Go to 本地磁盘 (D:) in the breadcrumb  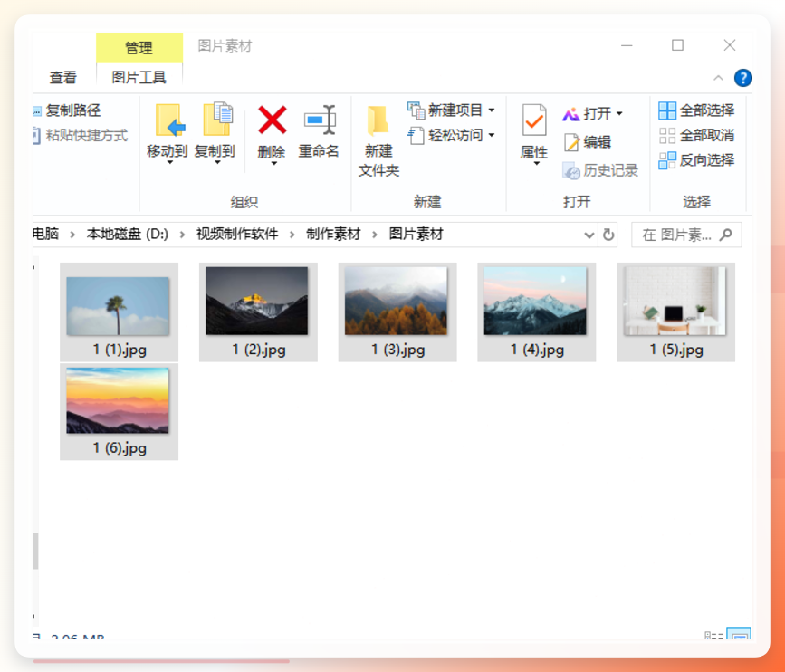tap(127, 234)
